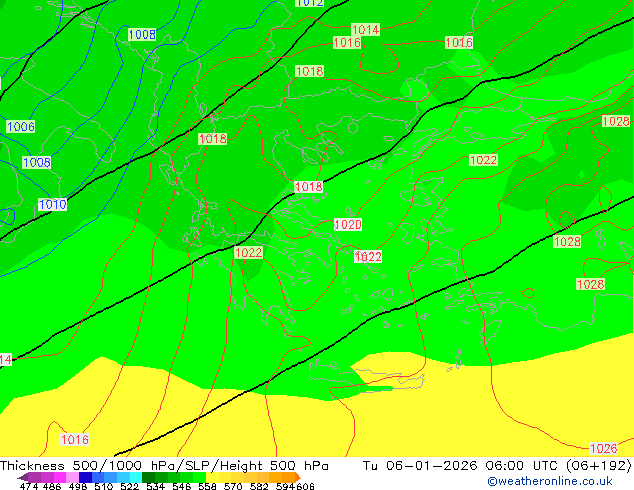
Task: Click the 1022 label with white background
Action: [368, 256]
